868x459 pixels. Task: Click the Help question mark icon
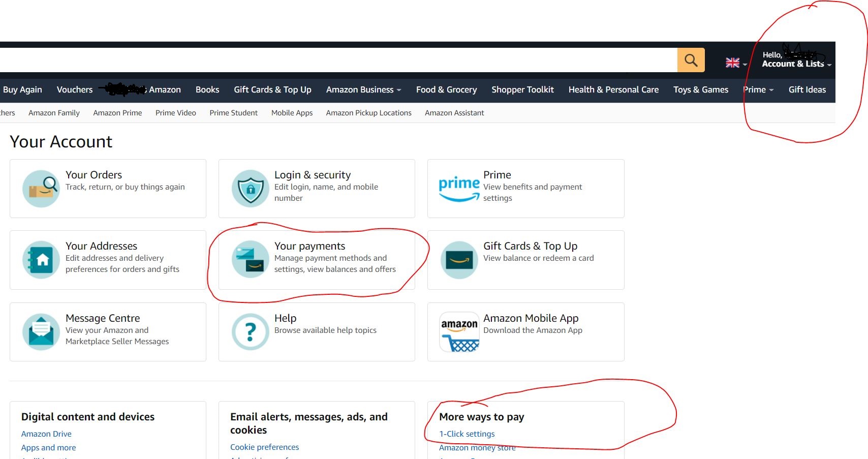point(251,332)
